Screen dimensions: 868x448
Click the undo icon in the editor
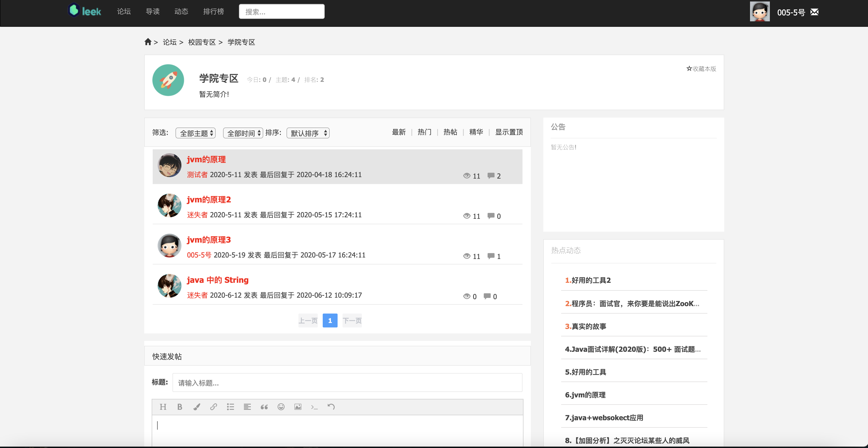coord(331,407)
